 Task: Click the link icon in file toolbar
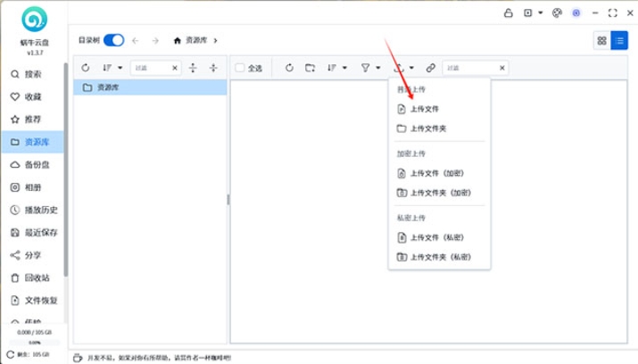[x=430, y=68]
